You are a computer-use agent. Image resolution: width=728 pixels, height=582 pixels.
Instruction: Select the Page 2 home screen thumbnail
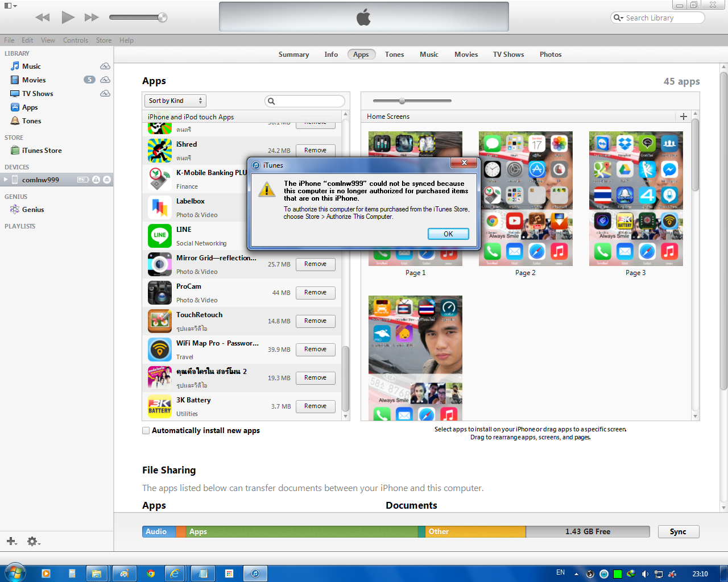tap(526, 198)
